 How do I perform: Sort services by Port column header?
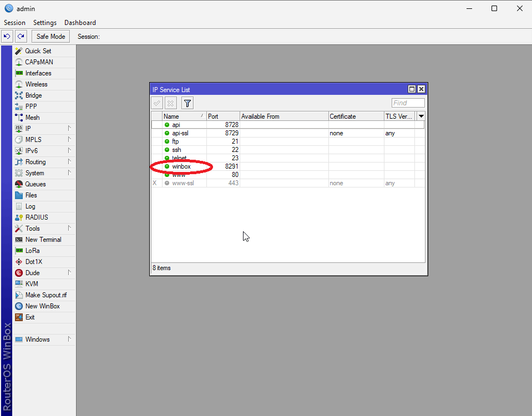click(x=222, y=116)
